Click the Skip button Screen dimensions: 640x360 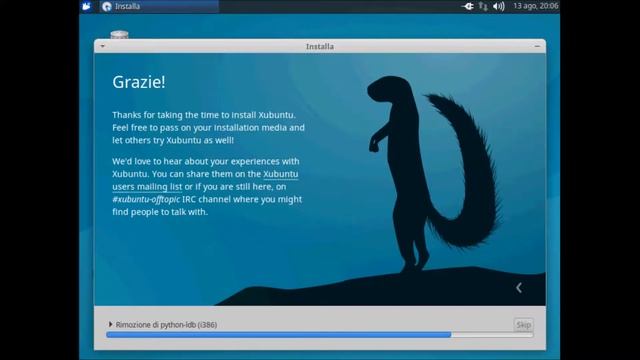coord(523,325)
